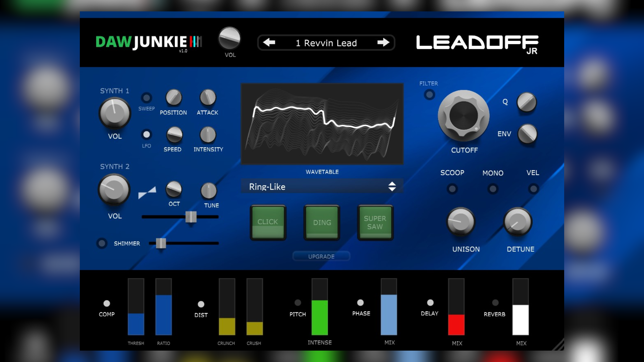
Task: Toggle the SCOOP switch
Action: tap(452, 189)
